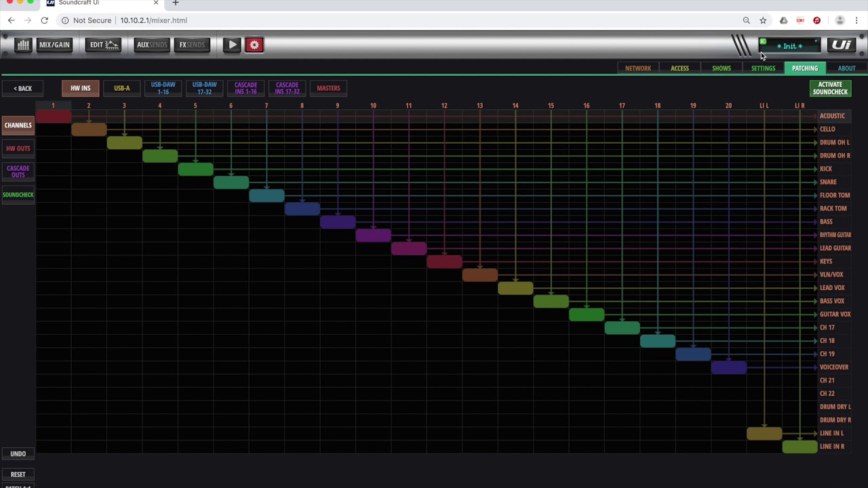Select HW OUTS destination in sidebar

tap(18, 148)
